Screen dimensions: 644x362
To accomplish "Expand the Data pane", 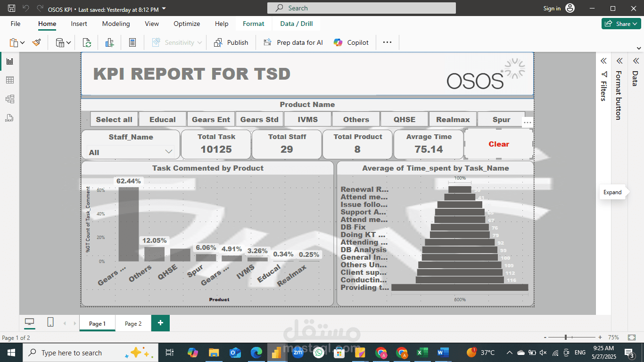I will click(636, 61).
